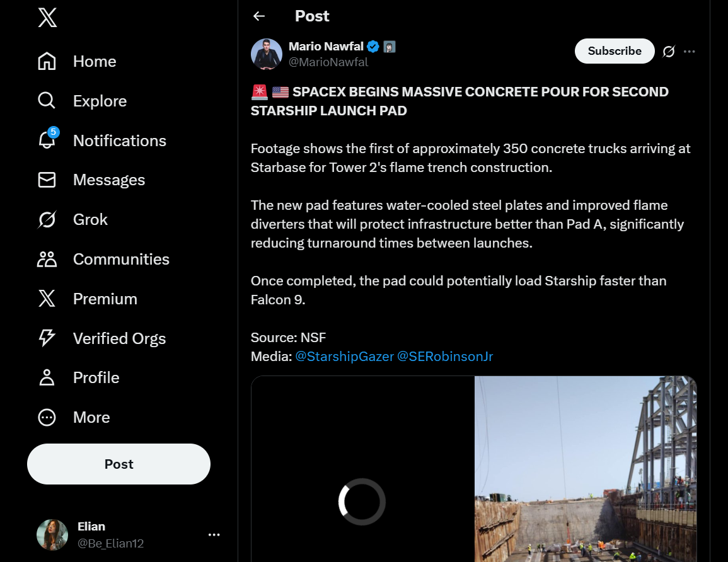Screen dimensions: 728x562
Task: Open Communities in the sidebar
Action: point(120,260)
